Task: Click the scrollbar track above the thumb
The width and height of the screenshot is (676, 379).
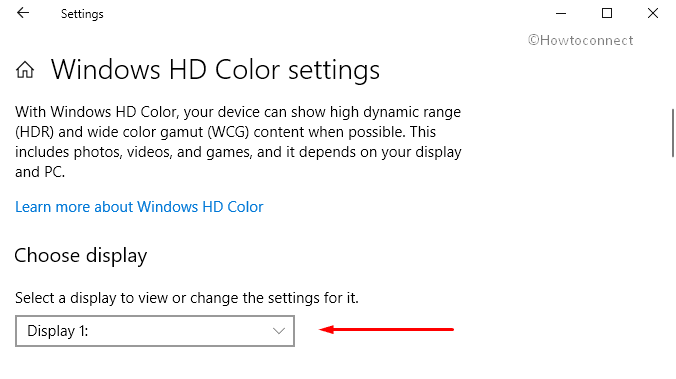Action: tap(672, 71)
